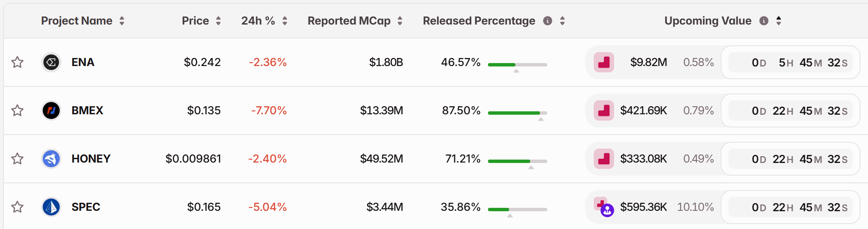Image resolution: width=868 pixels, height=229 pixels.
Task: Sort by Price using sort arrows
Action: pos(218,21)
